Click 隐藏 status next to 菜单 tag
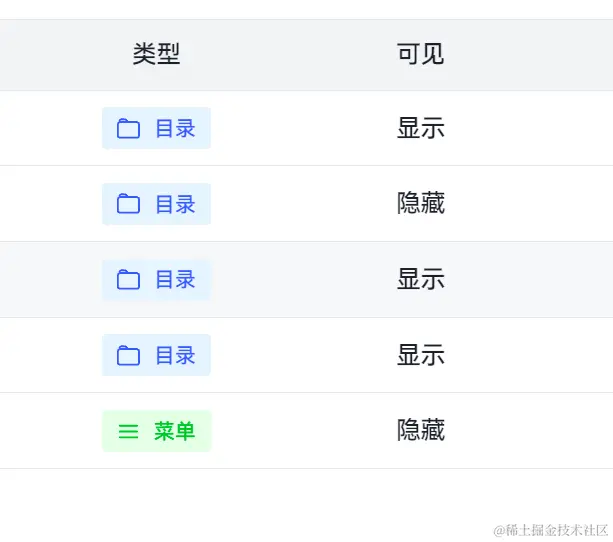 [x=421, y=430]
